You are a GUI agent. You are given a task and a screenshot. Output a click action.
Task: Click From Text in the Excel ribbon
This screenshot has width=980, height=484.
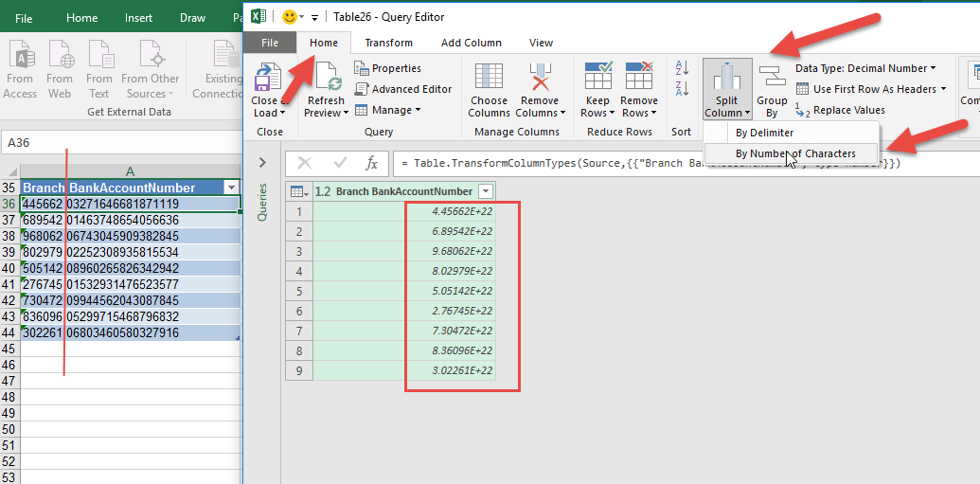98,70
